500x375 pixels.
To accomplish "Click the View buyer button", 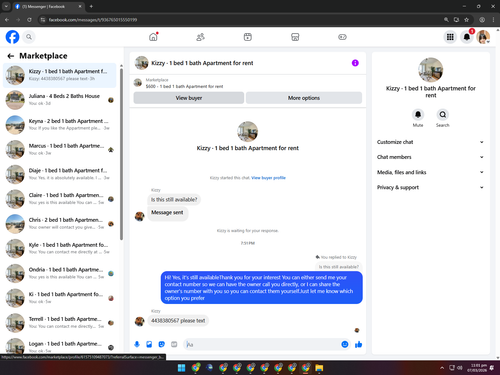I will [189, 98].
